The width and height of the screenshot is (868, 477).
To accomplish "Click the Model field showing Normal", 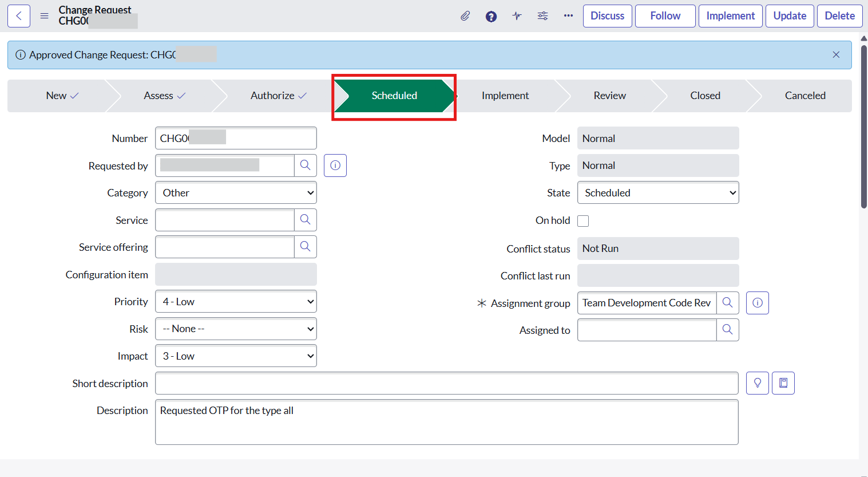I will (x=658, y=138).
